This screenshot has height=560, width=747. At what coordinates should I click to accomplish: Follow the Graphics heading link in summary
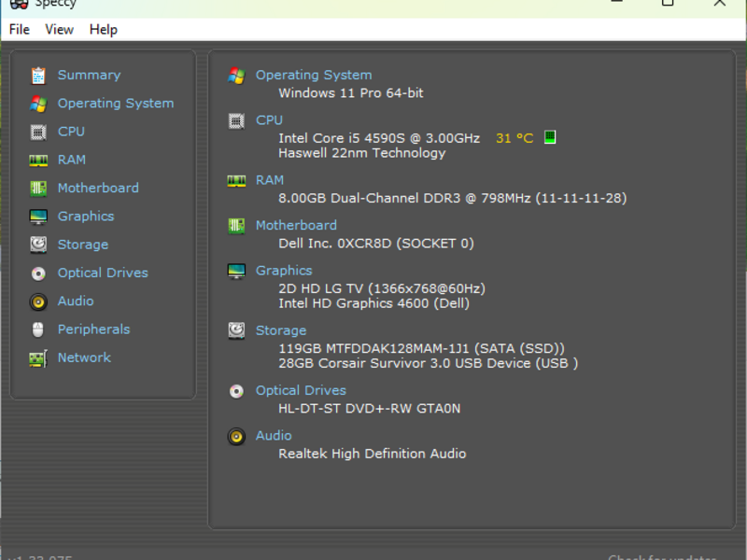[x=284, y=271]
